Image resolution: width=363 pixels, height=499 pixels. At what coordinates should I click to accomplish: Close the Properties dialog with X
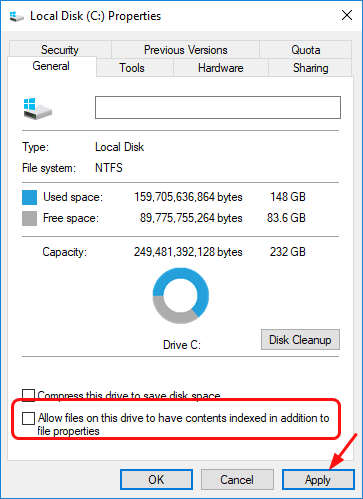347,15
